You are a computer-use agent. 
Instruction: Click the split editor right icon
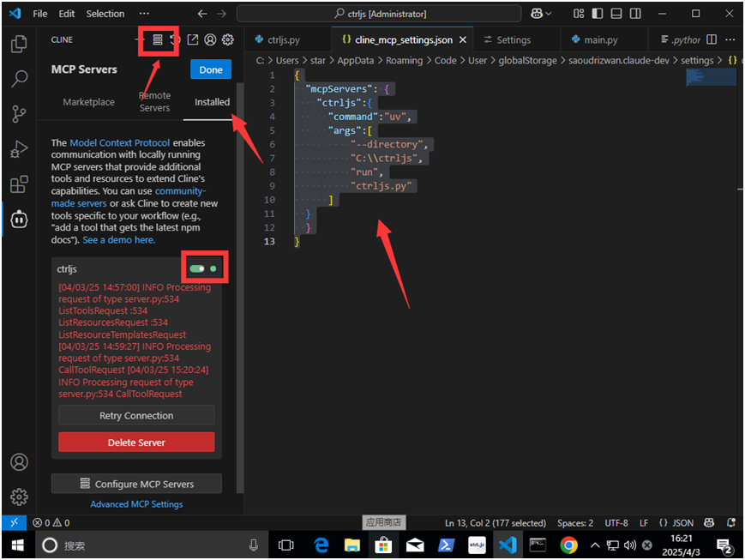coord(712,39)
